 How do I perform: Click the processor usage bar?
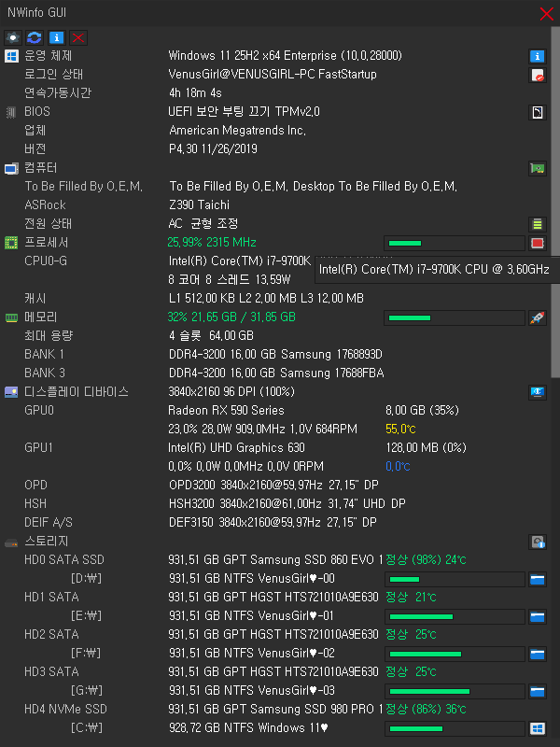coord(455,243)
